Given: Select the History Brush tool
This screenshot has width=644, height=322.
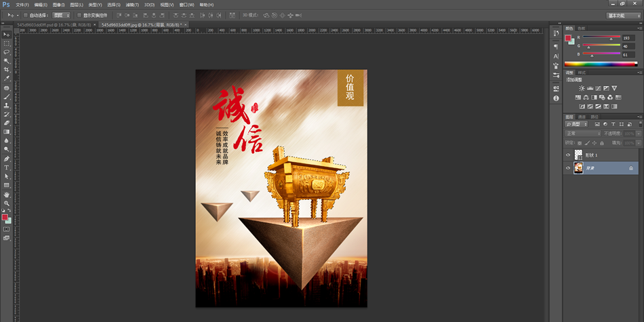Looking at the screenshot, I should [x=7, y=114].
